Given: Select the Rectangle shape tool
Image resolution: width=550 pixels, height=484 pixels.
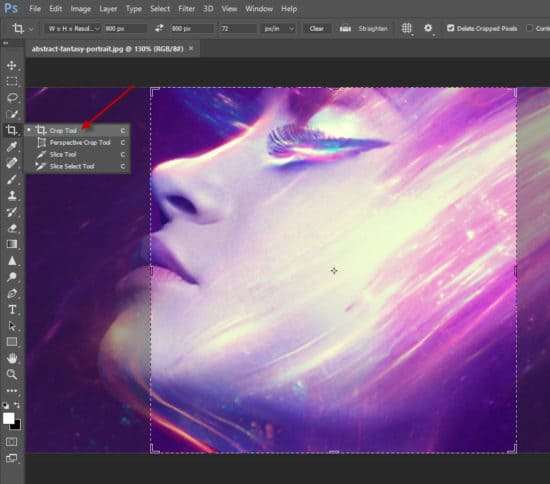Looking at the screenshot, I should click(12, 342).
